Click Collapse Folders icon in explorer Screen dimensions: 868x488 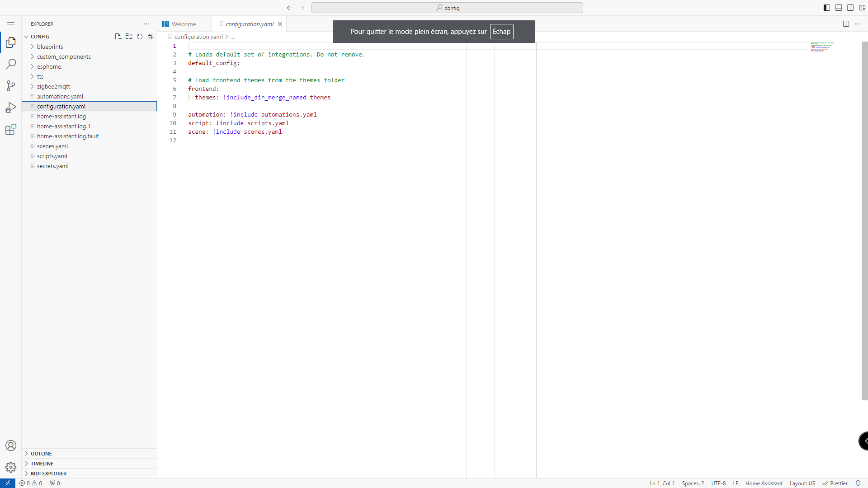tap(151, 37)
